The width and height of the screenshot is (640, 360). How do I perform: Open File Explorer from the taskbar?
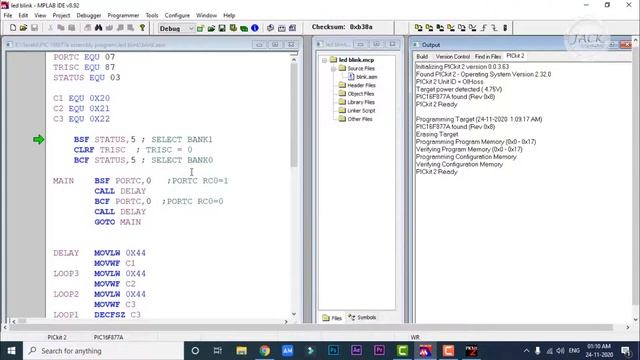click(x=241, y=351)
